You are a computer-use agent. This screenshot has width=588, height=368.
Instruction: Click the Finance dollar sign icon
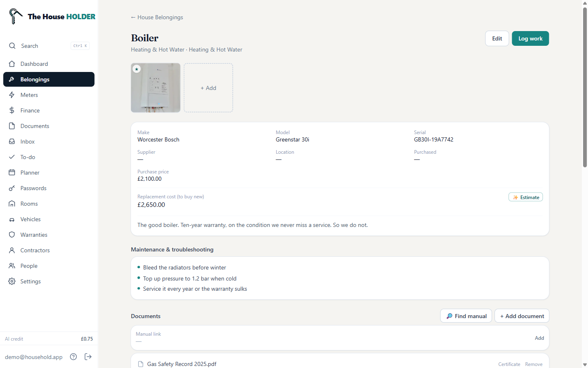[x=12, y=110]
